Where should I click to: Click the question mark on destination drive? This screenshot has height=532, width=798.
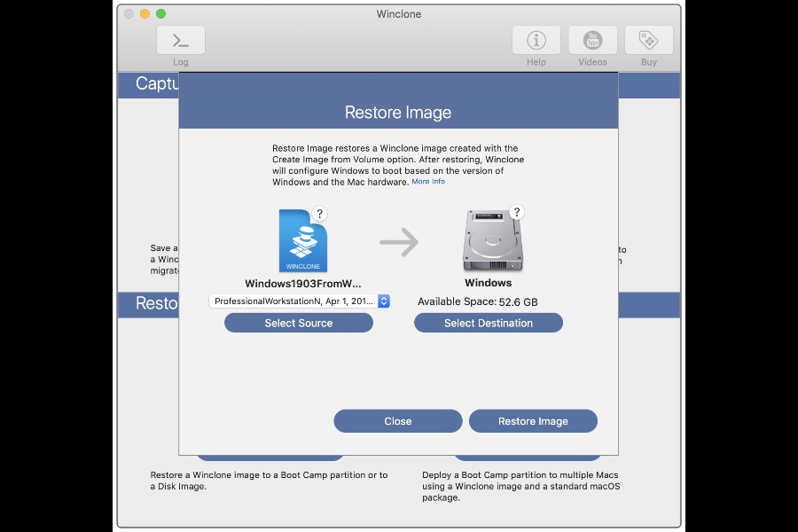pos(517,212)
